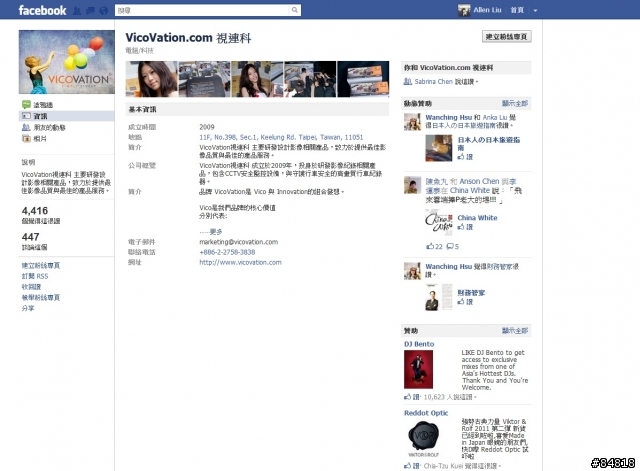Like the page beside the man-in-suit thumbnail

pyautogui.click(x=465, y=302)
